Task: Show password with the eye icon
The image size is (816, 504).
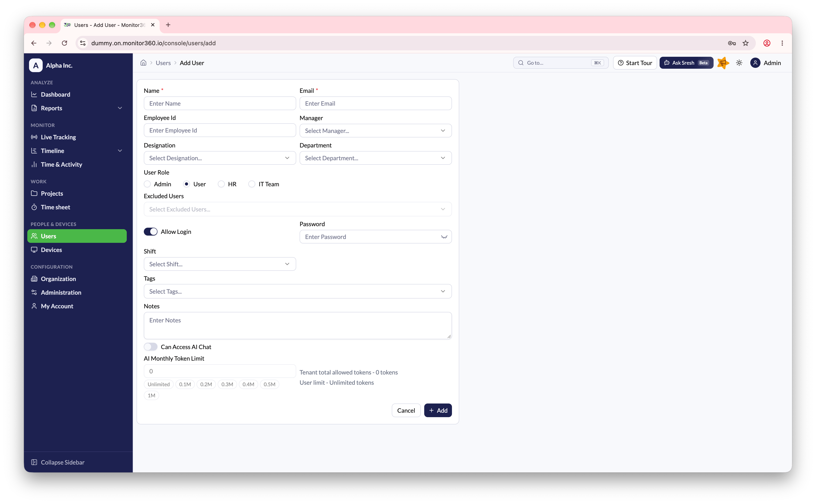Action: pos(444,237)
